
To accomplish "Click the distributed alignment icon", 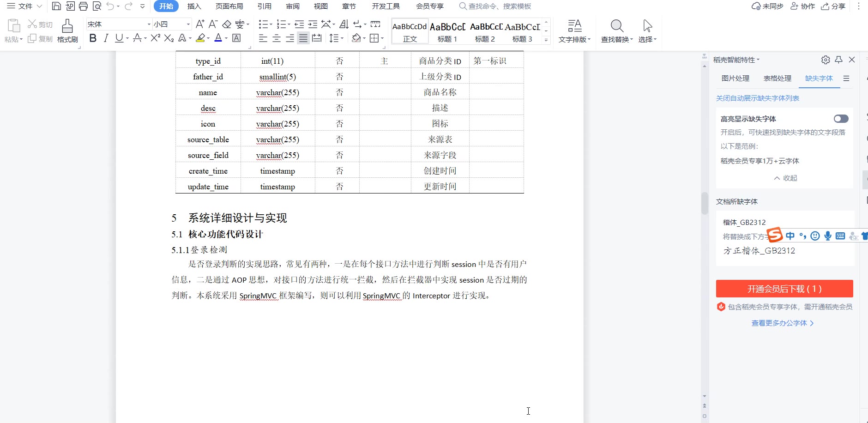I will coord(317,38).
